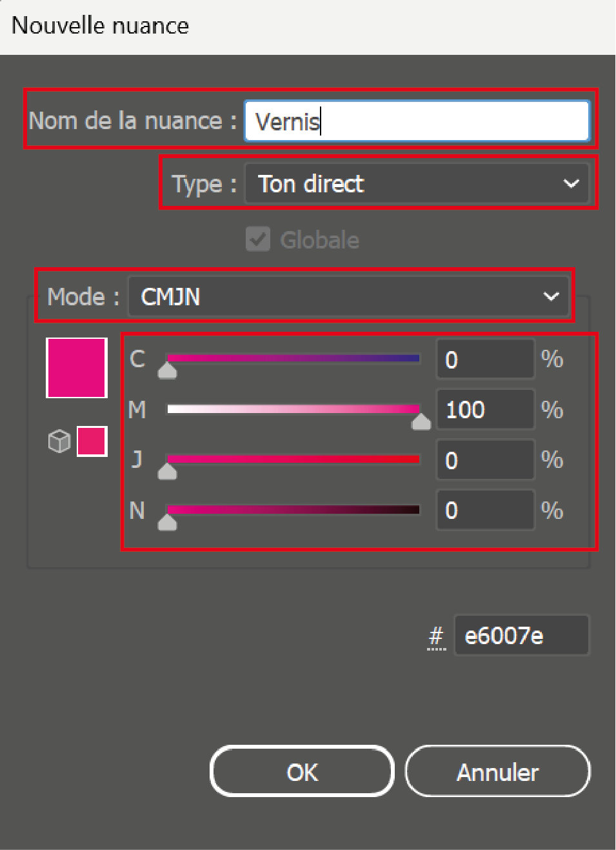Click inside the Nom de la nuance field
616x850 pixels.
pyautogui.click(x=417, y=121)
